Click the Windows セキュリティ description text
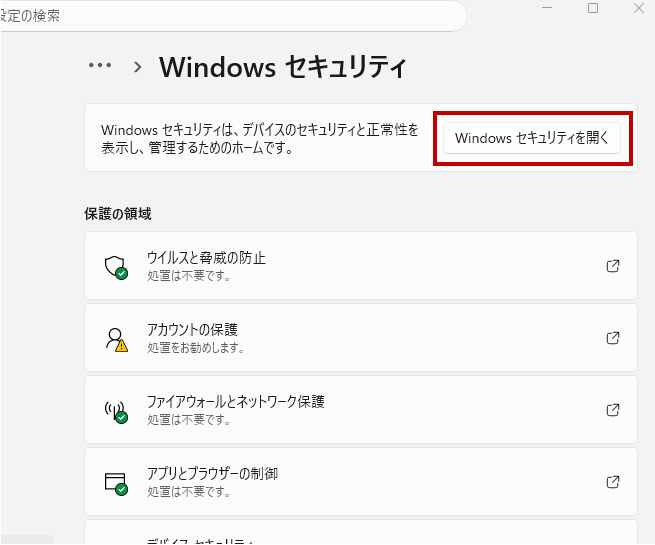This screenshot has height=545, width=655. pos(259,138)
